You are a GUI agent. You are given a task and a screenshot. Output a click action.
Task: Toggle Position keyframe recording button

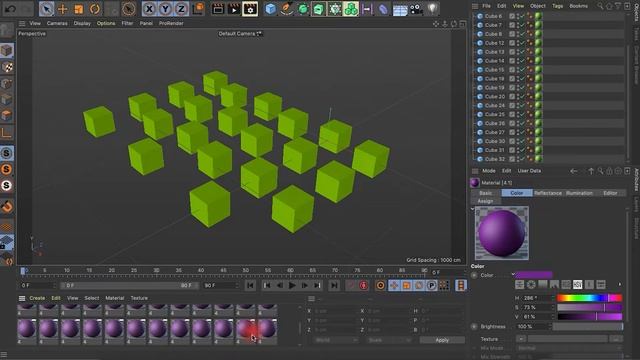(x=393, y=285)
